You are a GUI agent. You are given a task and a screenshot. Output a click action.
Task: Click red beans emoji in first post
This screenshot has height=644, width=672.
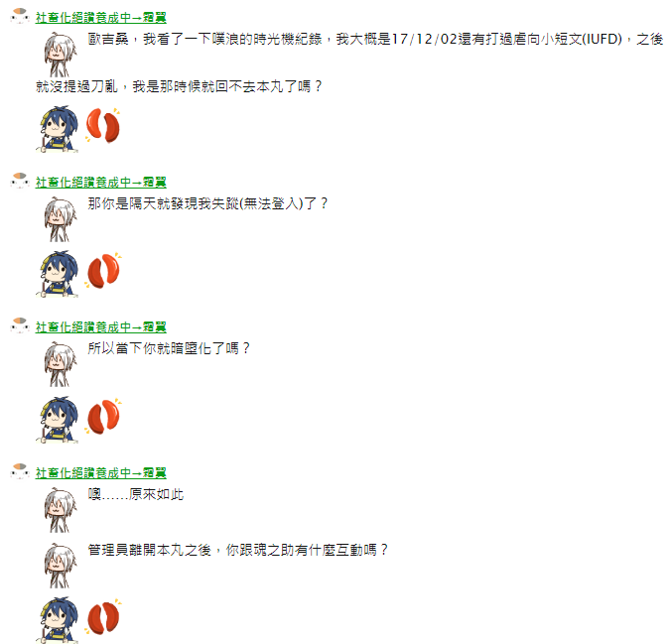tap(103, 125)
